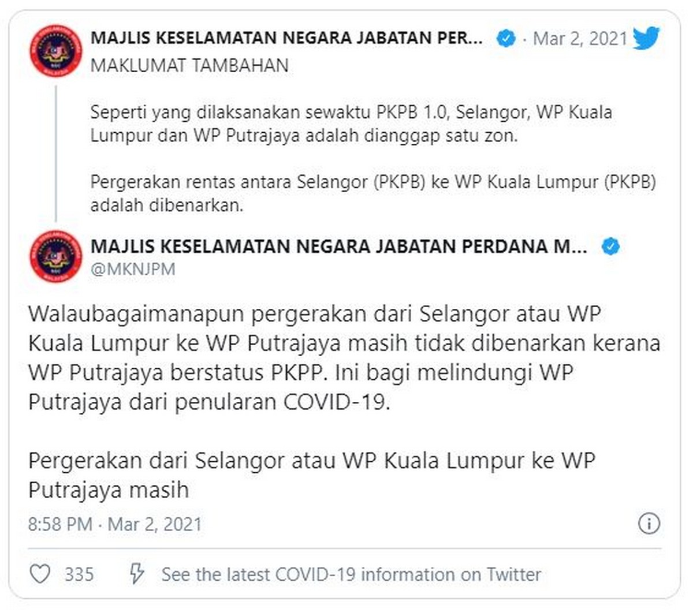The height and width of the screenshot is (616, 693).
Task: Click the truncated name ending JABATAN PER...
Action: point(286,39)
